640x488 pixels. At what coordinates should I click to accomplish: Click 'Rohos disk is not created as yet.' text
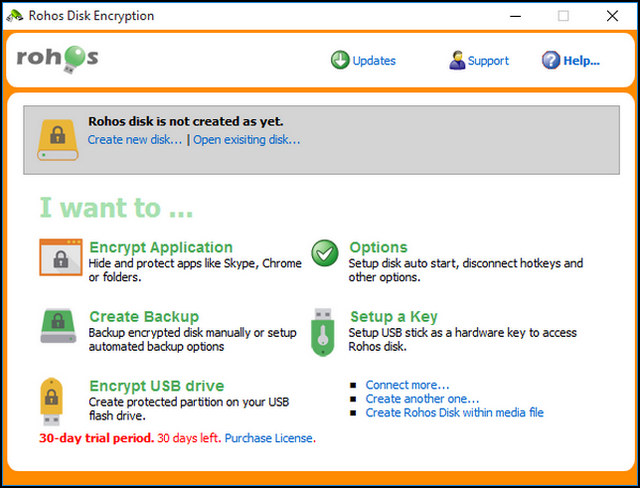186,122
